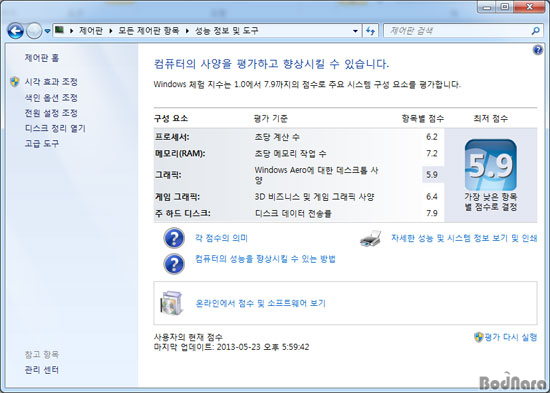The height and width of the screenshot is (393, 550).
Task: Click the Forward navigation arrow button
Action: tap(34, 31)
